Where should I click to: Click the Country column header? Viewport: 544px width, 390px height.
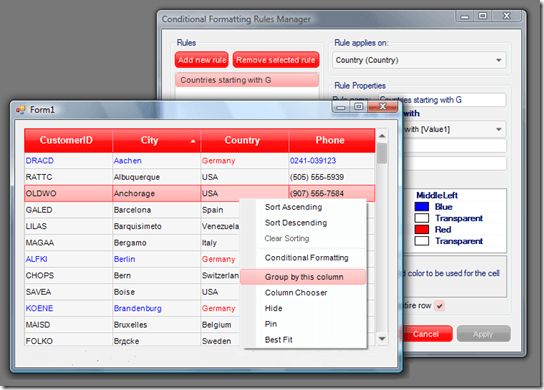click(245, 140)
